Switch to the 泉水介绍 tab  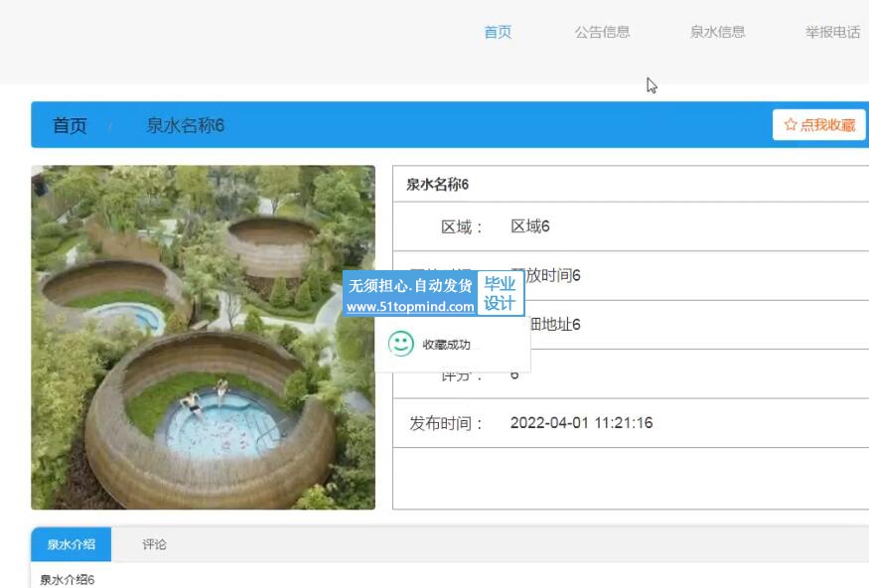tap(71, 544)
